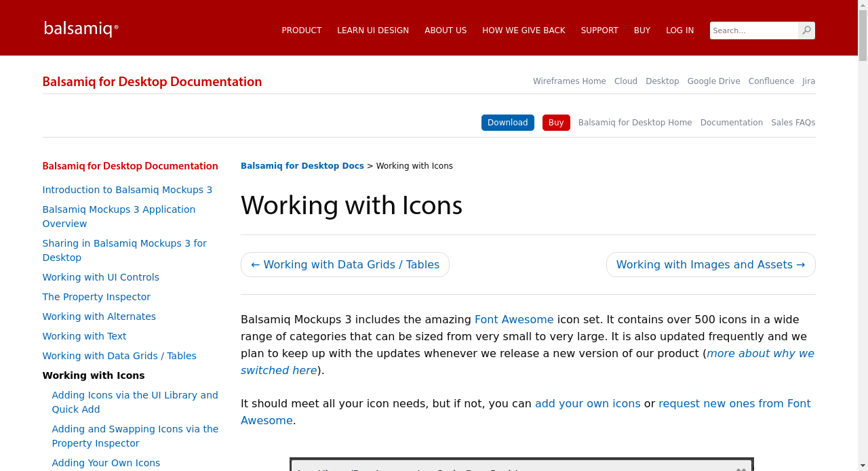This screenshot has height=471, width=868.
Task: Switch to the Confluence documentation tab
Action: click(771, 81)
